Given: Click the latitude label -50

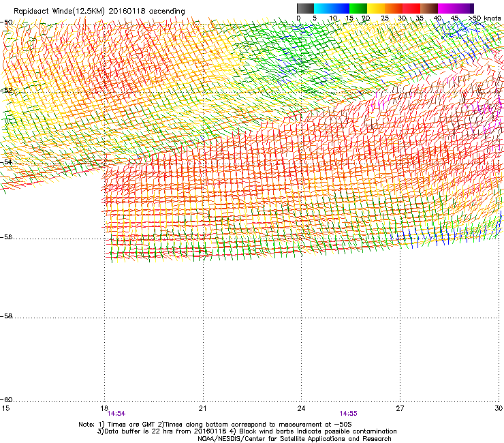Looking at the screenshot, I should coord(6,22).
